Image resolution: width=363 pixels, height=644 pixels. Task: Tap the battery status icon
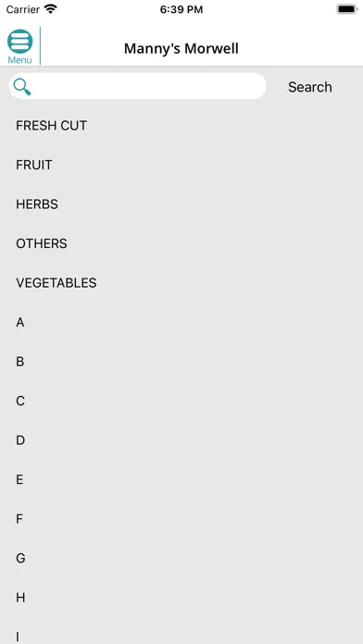pyautogui.click(x=346, y=9)
